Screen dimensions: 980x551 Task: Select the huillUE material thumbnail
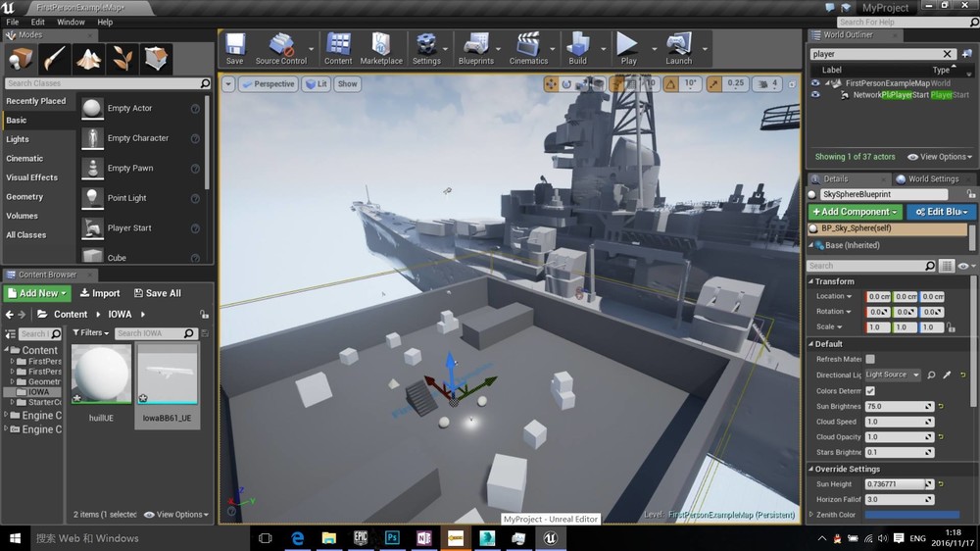point(101,374)
